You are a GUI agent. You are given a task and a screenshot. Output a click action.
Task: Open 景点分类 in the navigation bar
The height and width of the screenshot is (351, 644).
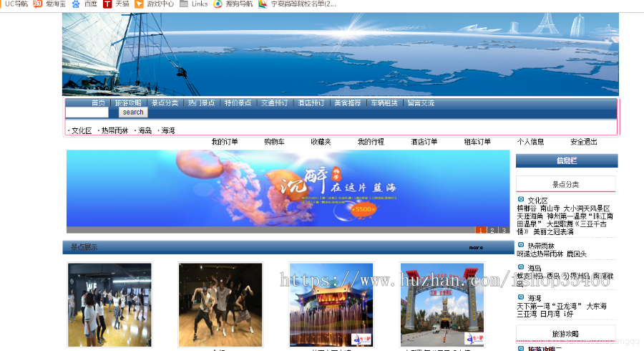(x=165, y=102)
